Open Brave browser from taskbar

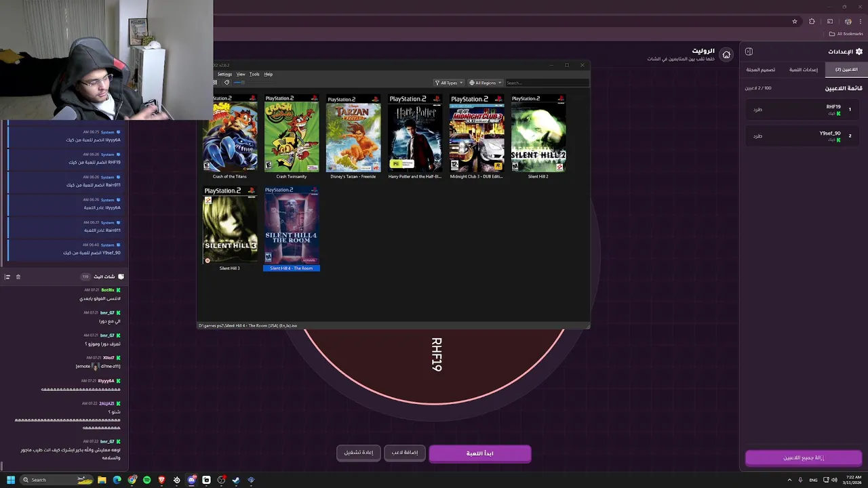click(161, 480)
